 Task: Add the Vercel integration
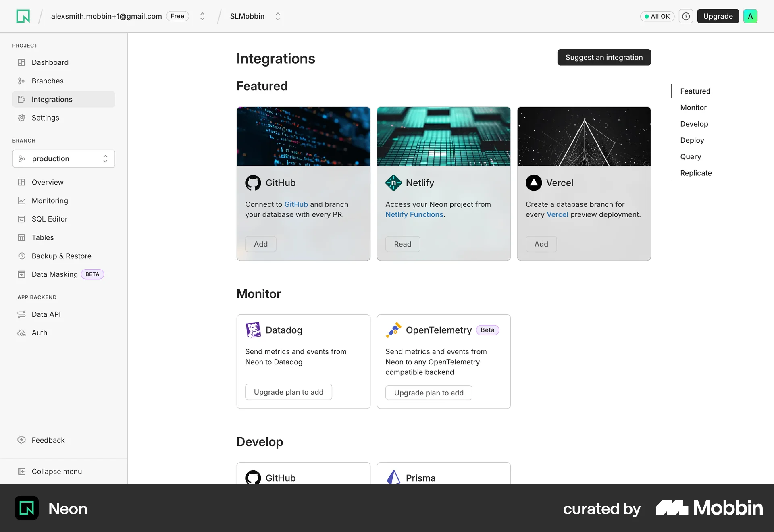tap(541, 244)
